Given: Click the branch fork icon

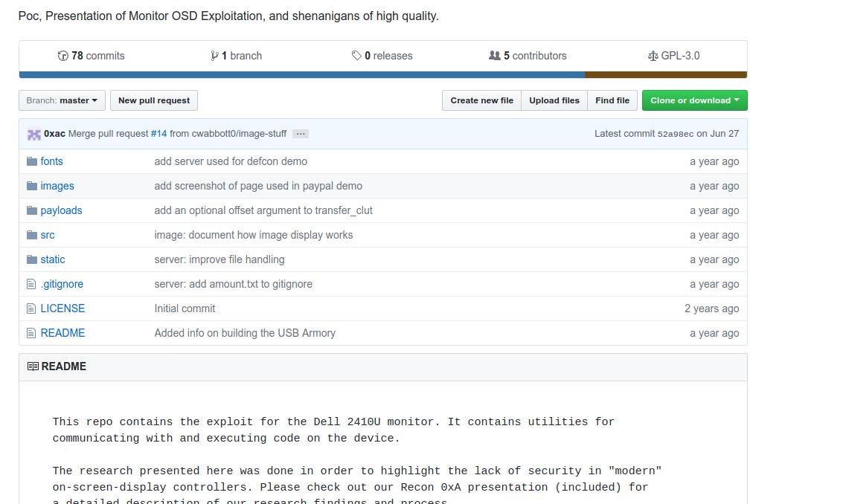Looking at the screenshot, I should pos(214,56).
